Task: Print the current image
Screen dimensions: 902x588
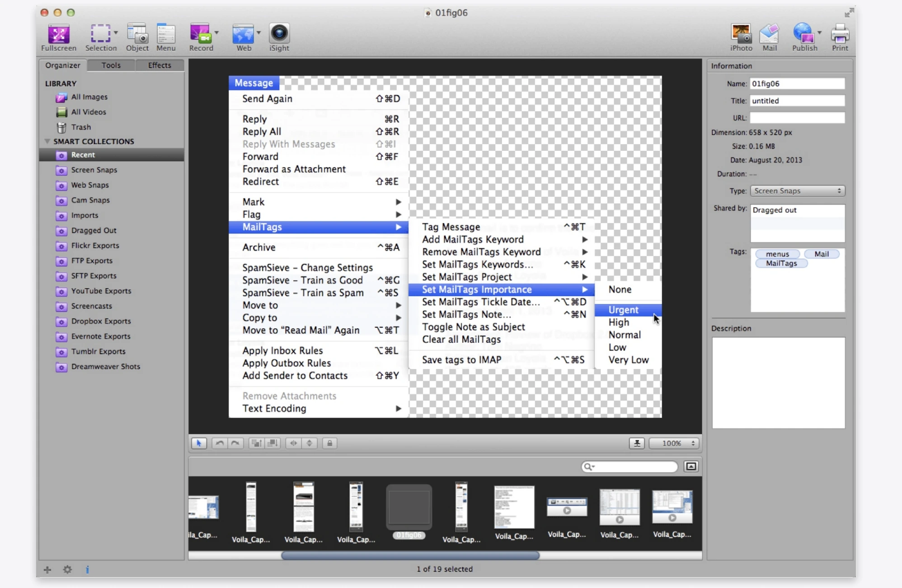Action: (840, 37)
